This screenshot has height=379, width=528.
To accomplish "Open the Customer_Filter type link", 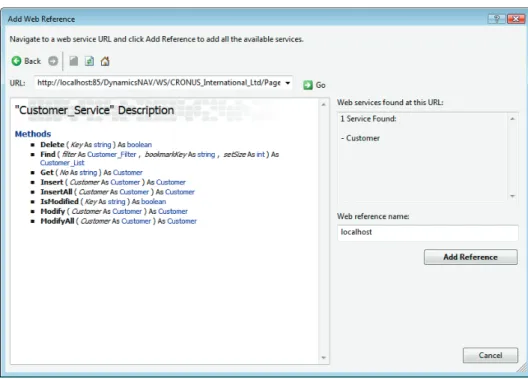I will pyautogui.click(x=112, y=154).
